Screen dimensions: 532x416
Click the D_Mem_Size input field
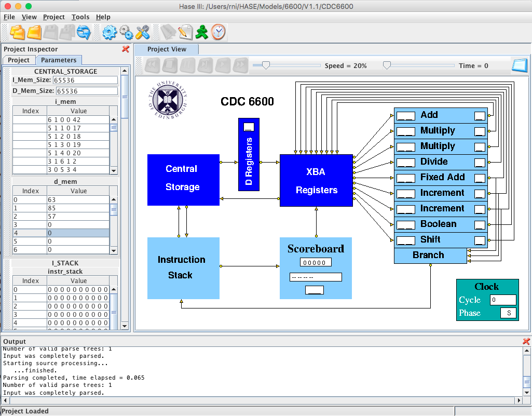87,91
